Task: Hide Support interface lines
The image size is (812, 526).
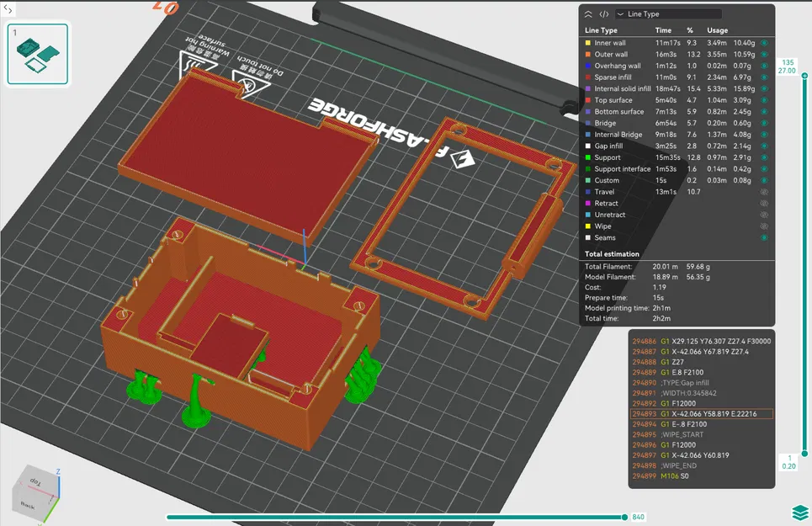Action: point(764,169)
